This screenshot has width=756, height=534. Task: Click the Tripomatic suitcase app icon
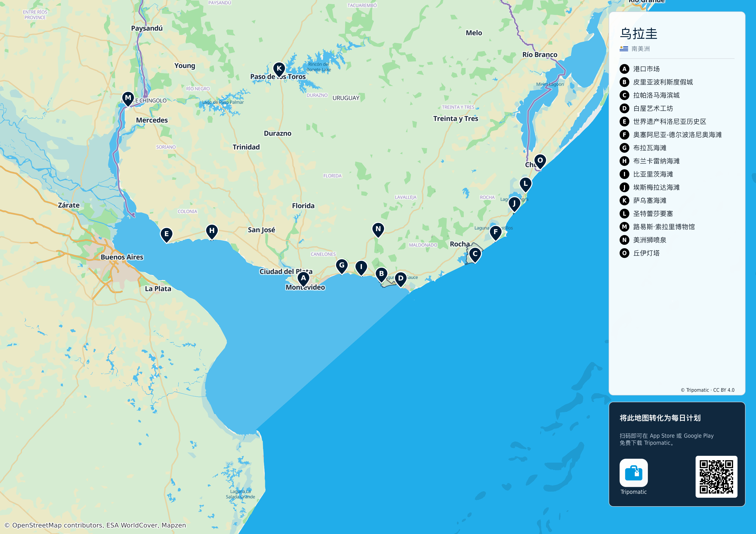tap(633, 473)
